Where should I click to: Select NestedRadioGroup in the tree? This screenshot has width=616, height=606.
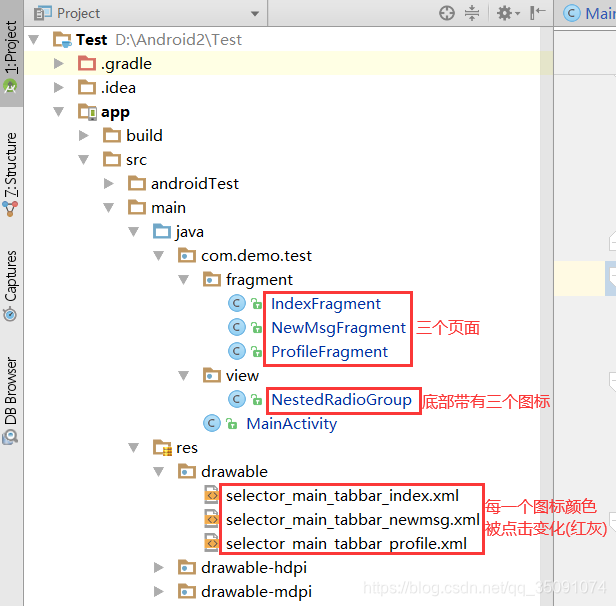[x=341, y=400]
